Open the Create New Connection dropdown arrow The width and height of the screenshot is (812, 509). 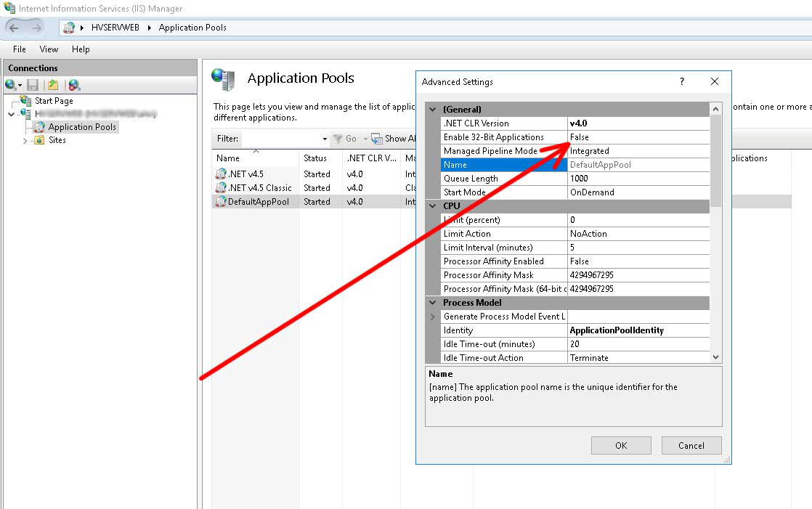(20, 86)
